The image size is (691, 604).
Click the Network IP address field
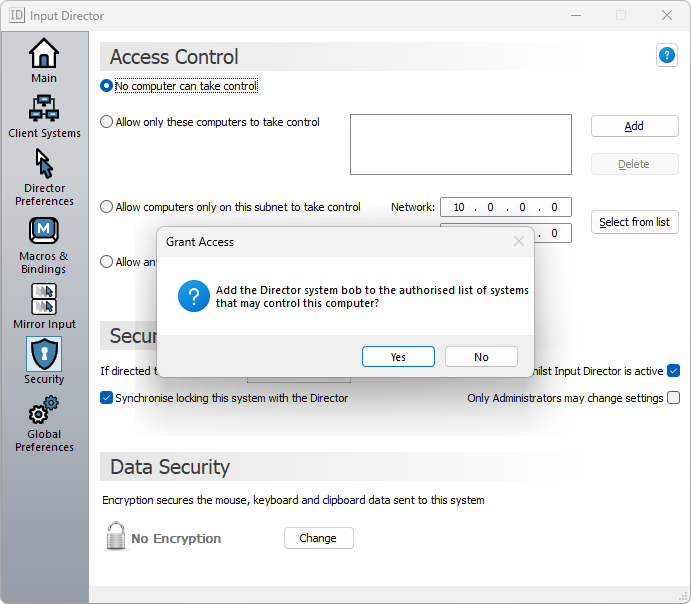505,207
